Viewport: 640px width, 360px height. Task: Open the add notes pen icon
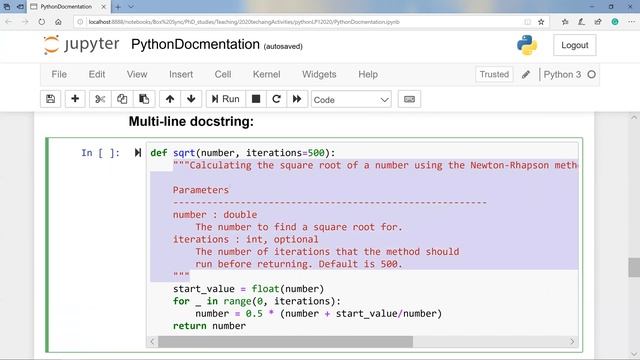581,22
